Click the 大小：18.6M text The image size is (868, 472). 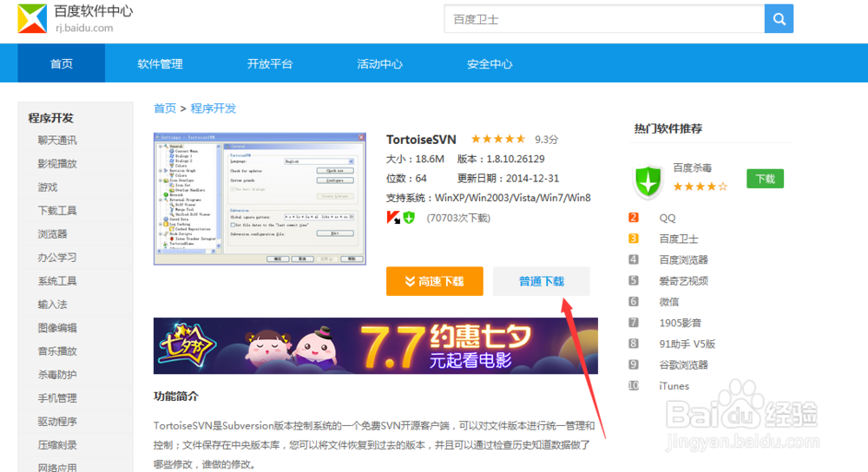pos(415,159)
